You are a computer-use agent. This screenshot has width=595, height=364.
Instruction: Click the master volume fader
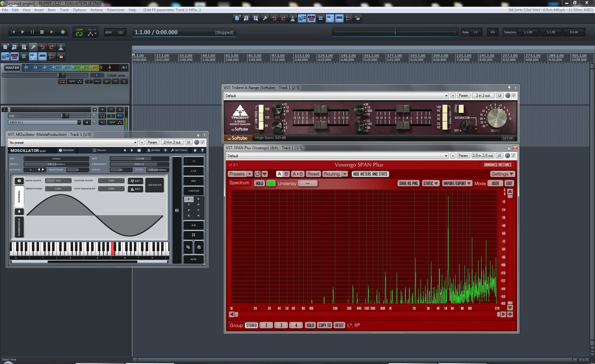pos(60,75)
